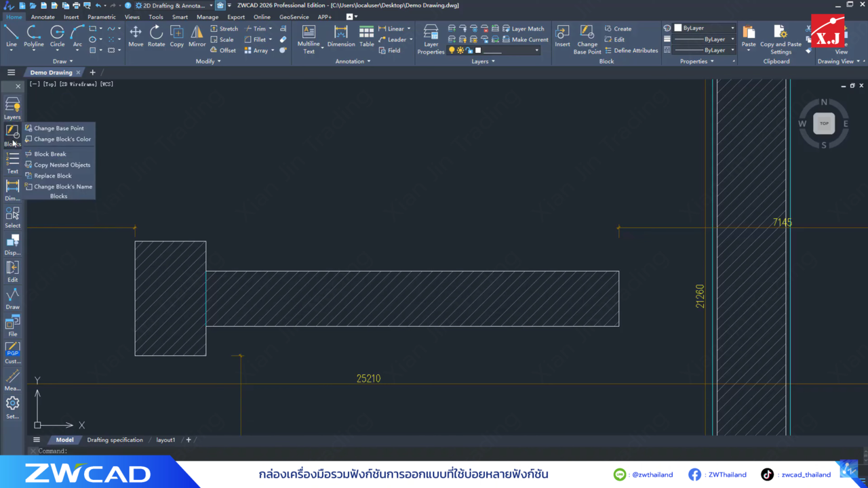Select Copy Nested Objects entry
This screenshot has height=488, width=868.
pos(58,165)
